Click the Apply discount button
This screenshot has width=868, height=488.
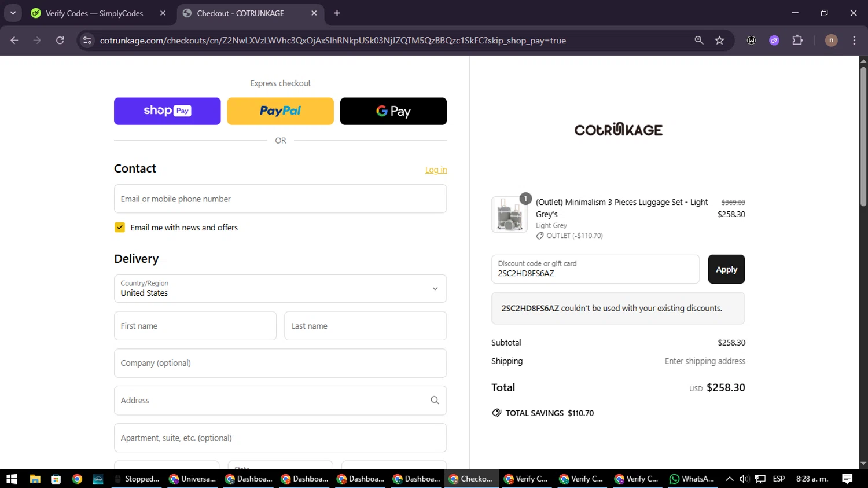pyautogui.click(x=726, y=269)
